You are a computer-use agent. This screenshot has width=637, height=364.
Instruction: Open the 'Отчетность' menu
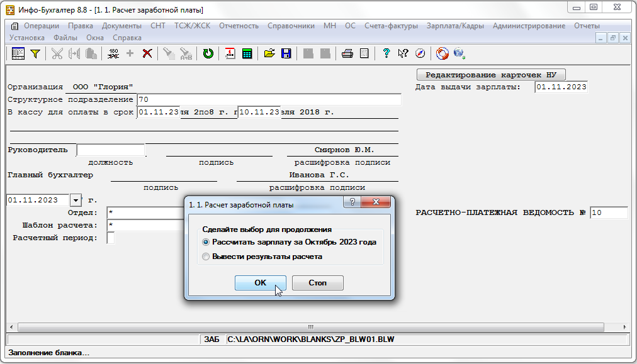click(x=239, y=26)
